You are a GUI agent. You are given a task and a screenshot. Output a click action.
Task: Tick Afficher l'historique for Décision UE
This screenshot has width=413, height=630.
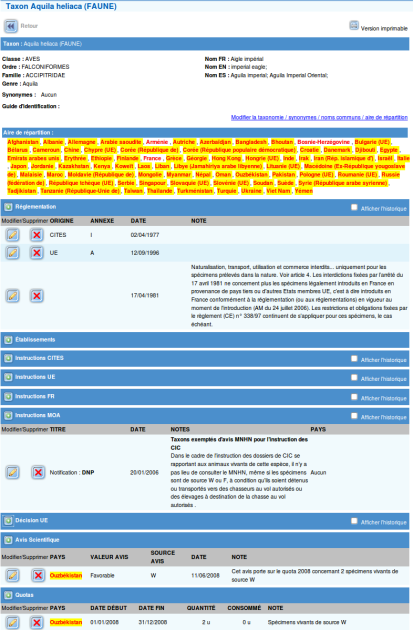[354, 521]
